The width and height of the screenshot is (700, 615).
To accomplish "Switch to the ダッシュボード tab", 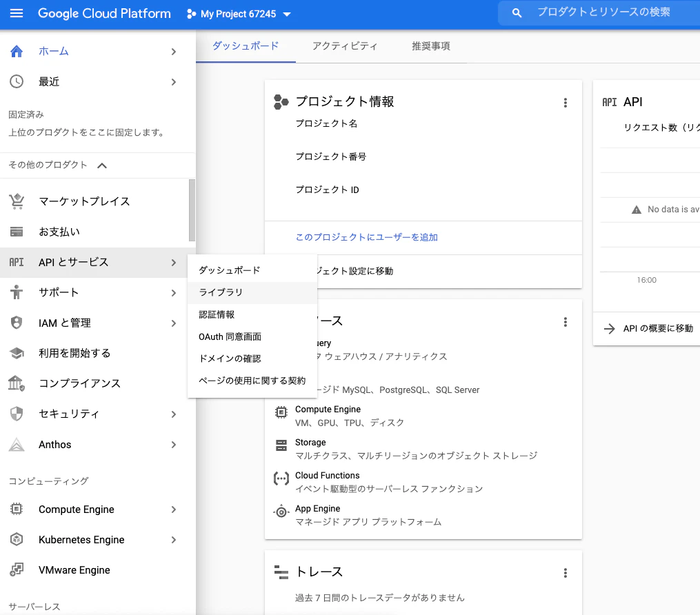I will tap(246, 46).
